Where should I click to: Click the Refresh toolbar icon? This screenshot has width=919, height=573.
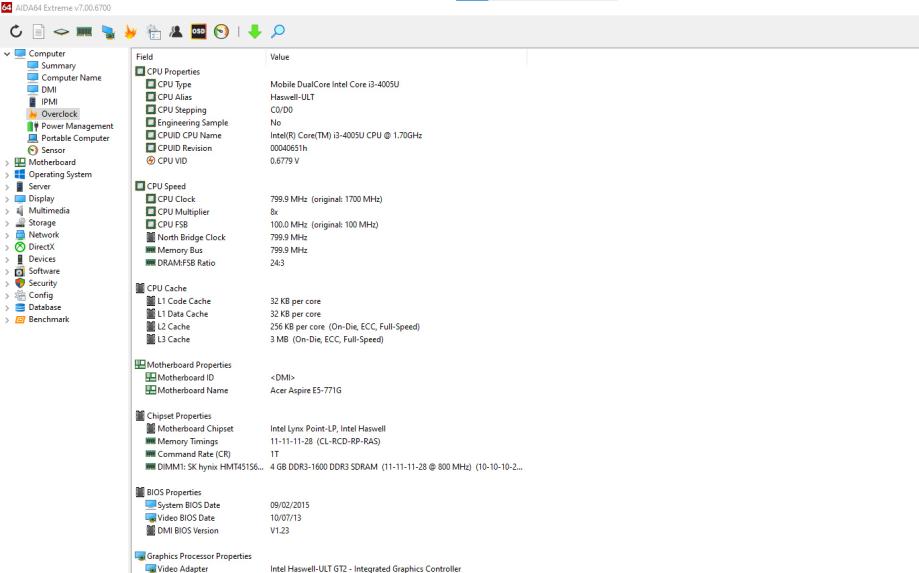[16, 32]
